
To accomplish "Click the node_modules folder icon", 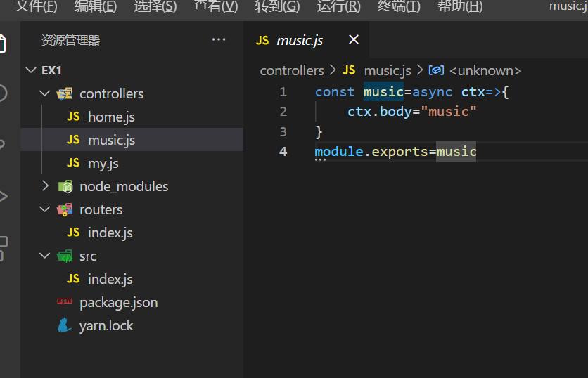I will [x=65, y=186].
